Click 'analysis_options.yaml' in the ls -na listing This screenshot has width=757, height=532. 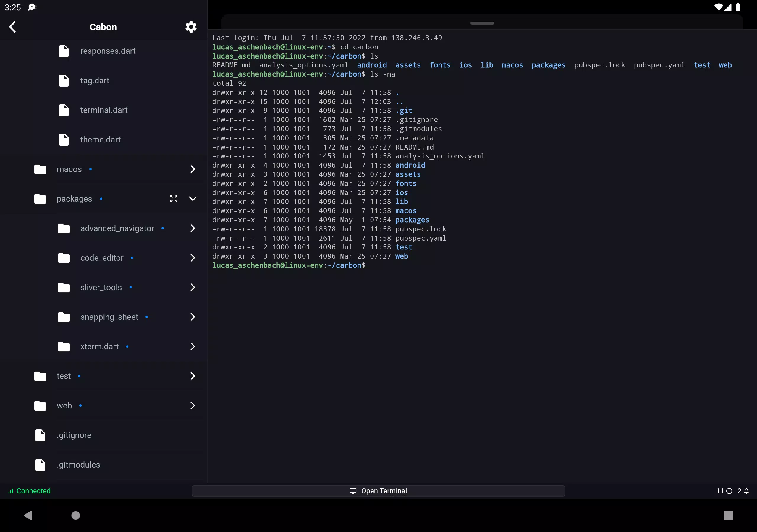440,156
